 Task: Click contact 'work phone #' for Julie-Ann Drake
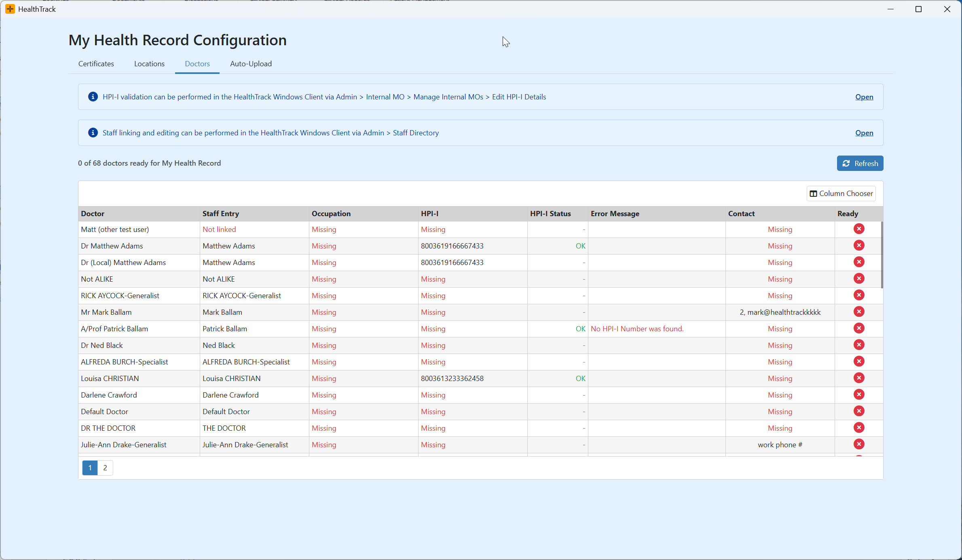pyautogui.click(x=780, y=445)
